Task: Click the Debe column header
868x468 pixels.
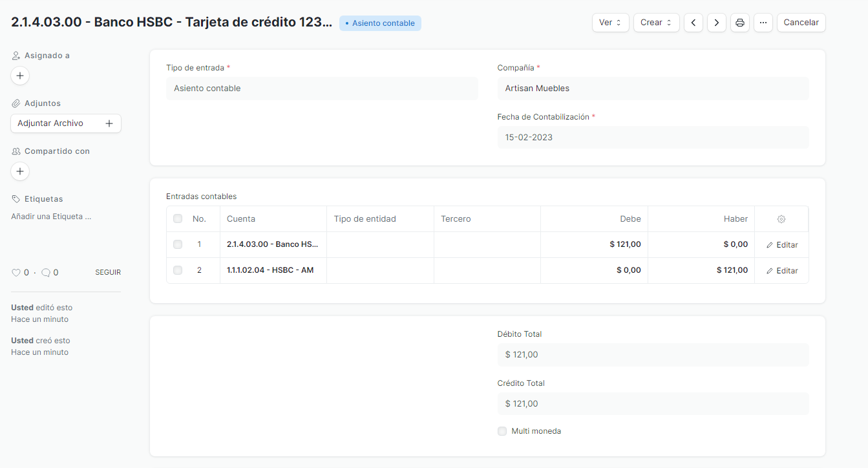Action: point(594,219)
